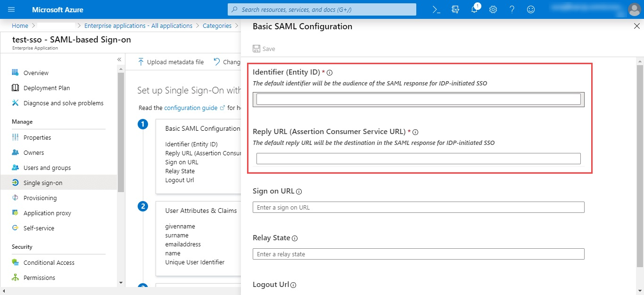The height and width of the screenshot is (295, 644).
Task: Click the sidebar scroll down arrow
Action: [x=121, y=283]
